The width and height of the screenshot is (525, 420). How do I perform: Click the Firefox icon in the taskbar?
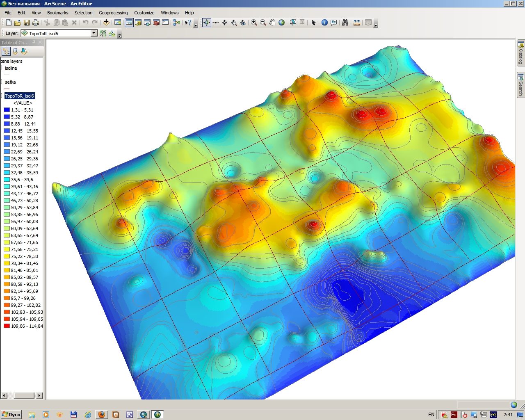pyautogui.click(x=101, y=415)
